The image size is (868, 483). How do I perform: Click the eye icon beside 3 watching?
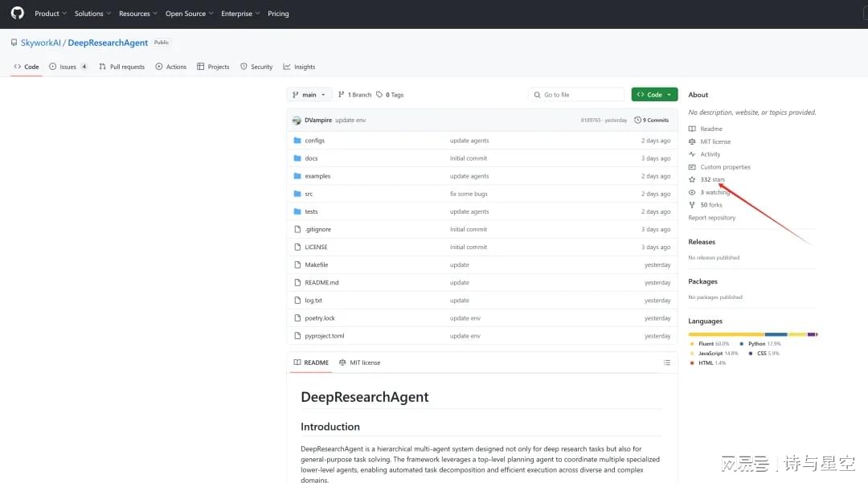pos(692,192)
